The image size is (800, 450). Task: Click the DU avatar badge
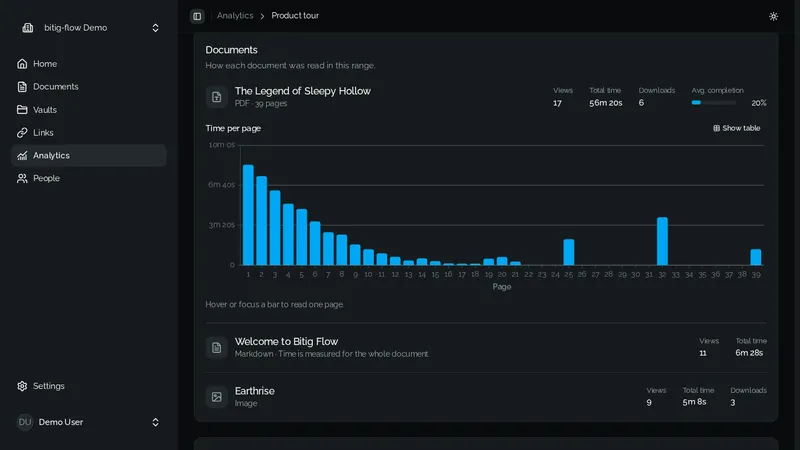24,422
